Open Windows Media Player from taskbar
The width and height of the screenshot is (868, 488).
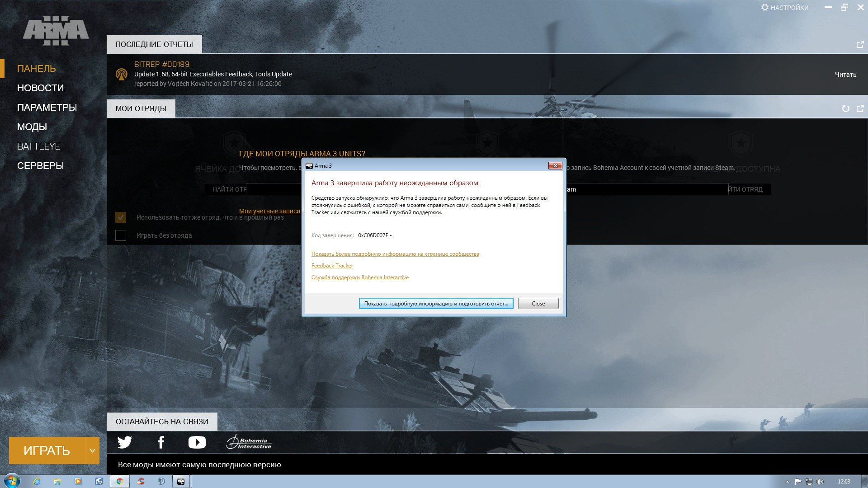(78, 482)
